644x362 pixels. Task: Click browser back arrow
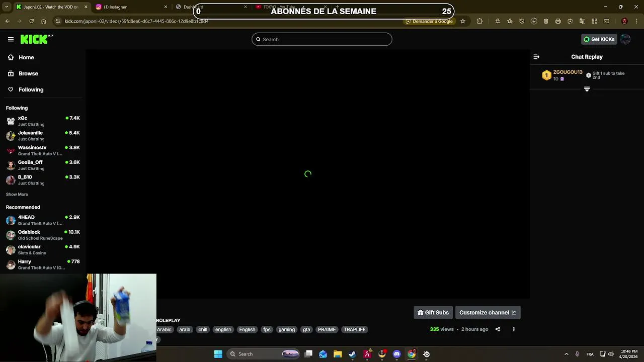point(7,21)
